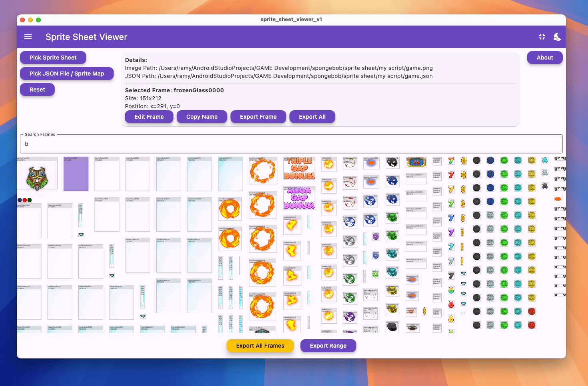Click the yellow Export All Frames button
The image size is (588, 386).
tap(260, 346)
